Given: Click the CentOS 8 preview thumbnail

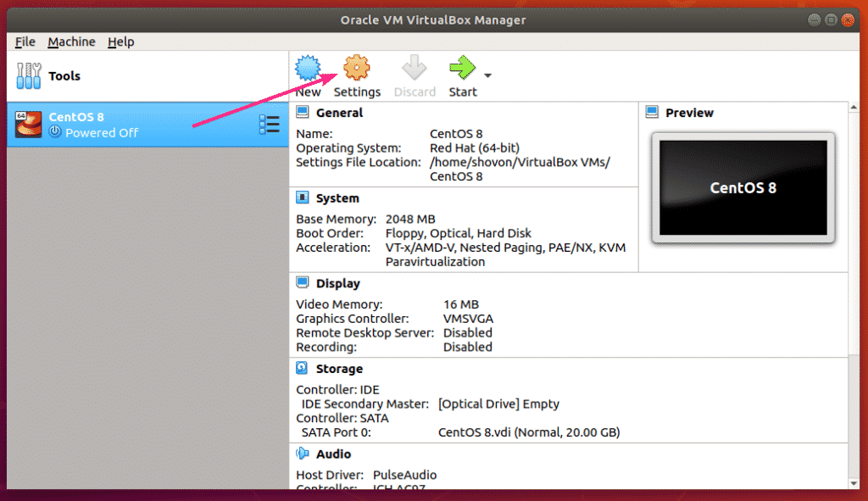Looking at the screenshot, I should click(743, 187).
